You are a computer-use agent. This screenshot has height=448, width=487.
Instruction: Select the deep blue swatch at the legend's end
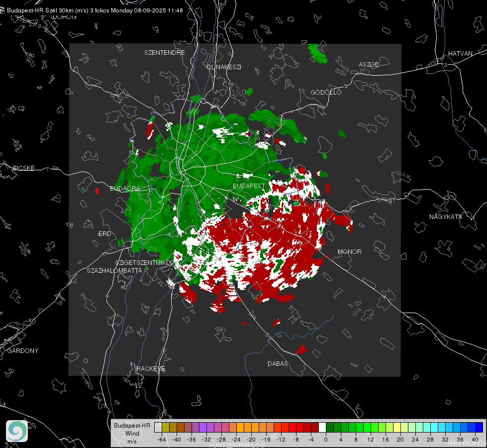(x=479, y=427)
